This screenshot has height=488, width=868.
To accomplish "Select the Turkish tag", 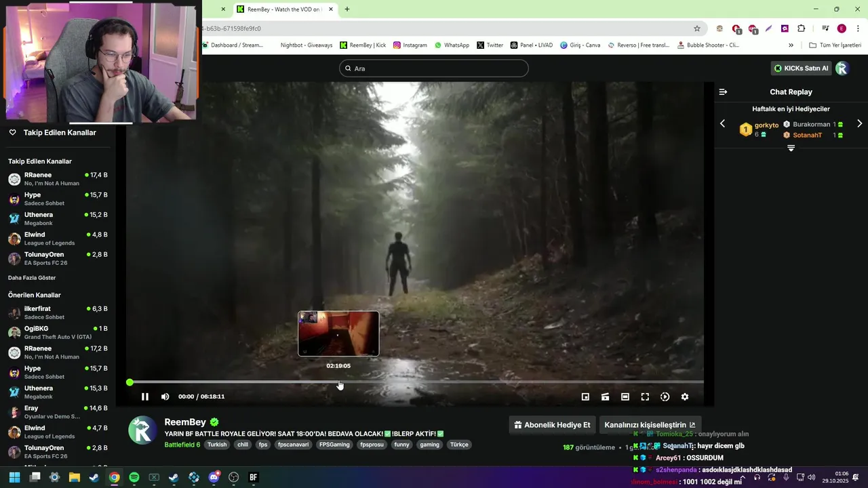I will (x=217, y=445).
